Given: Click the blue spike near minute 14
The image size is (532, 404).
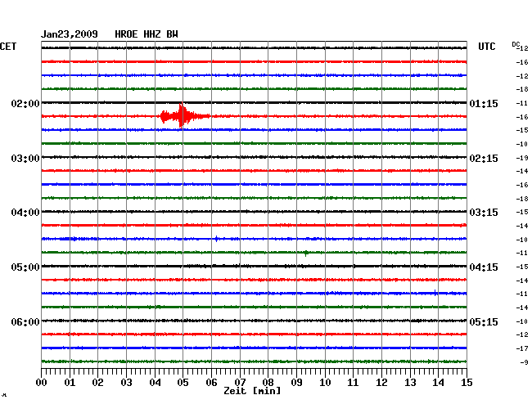Looking at the screenshot, I should click(435, 293).
